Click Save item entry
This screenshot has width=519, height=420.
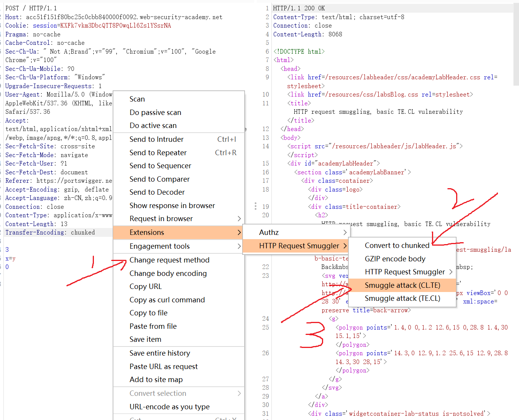pyautogui.click(x=179, y=339)
